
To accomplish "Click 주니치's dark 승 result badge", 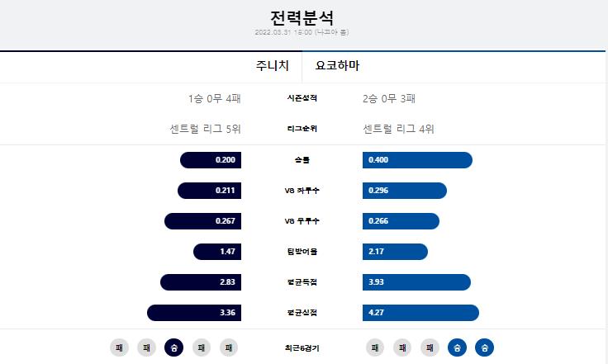I will click(x=173, y=347).
